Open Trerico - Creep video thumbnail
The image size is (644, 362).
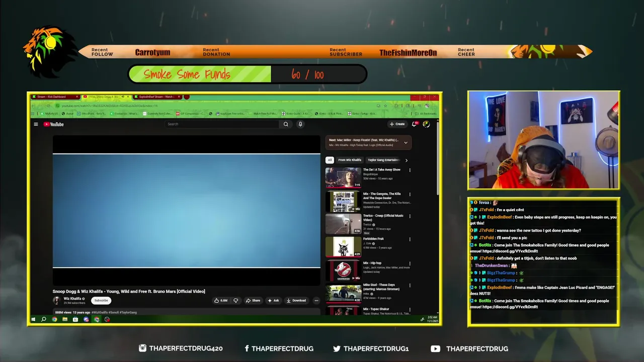[x=343, y=224]
